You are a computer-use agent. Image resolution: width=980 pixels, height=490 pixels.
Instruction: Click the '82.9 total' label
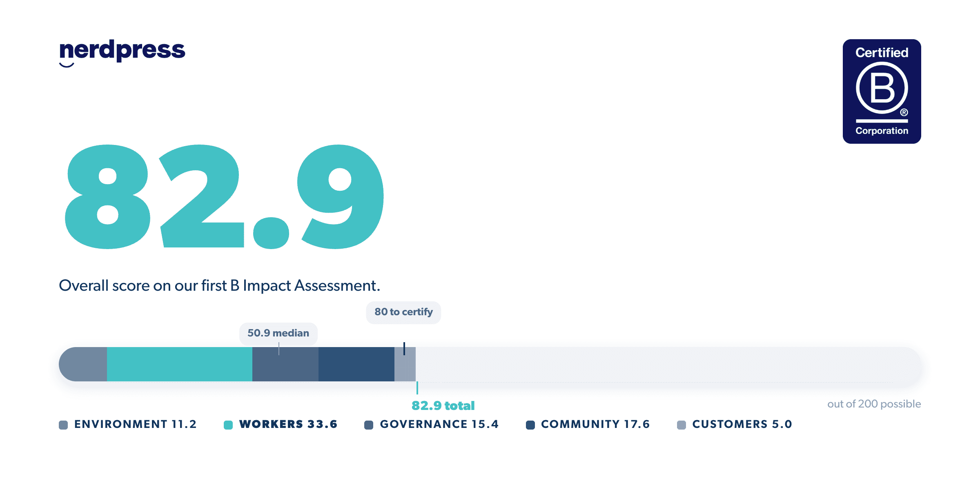(443, 406)
